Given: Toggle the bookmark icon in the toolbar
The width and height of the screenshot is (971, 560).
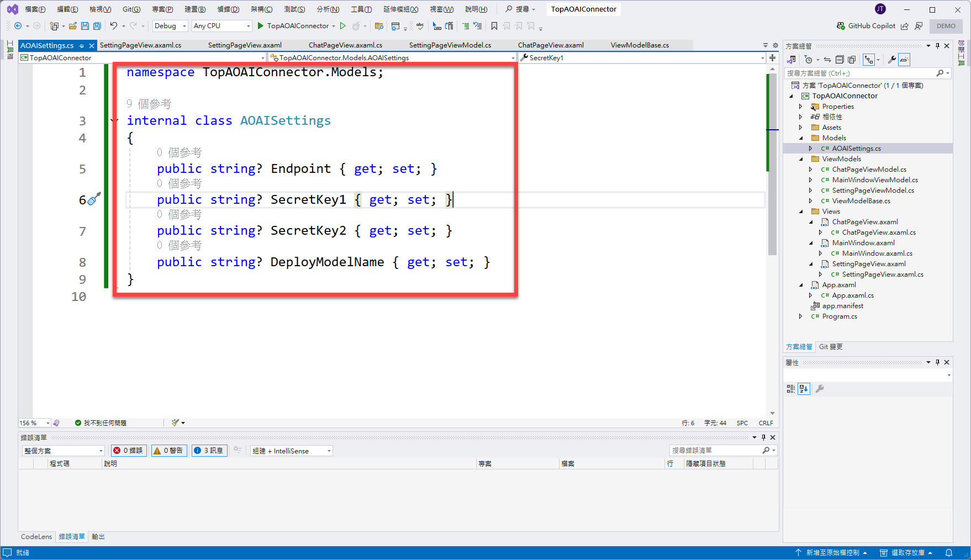Looking at the screenshot, I should 494,26.
